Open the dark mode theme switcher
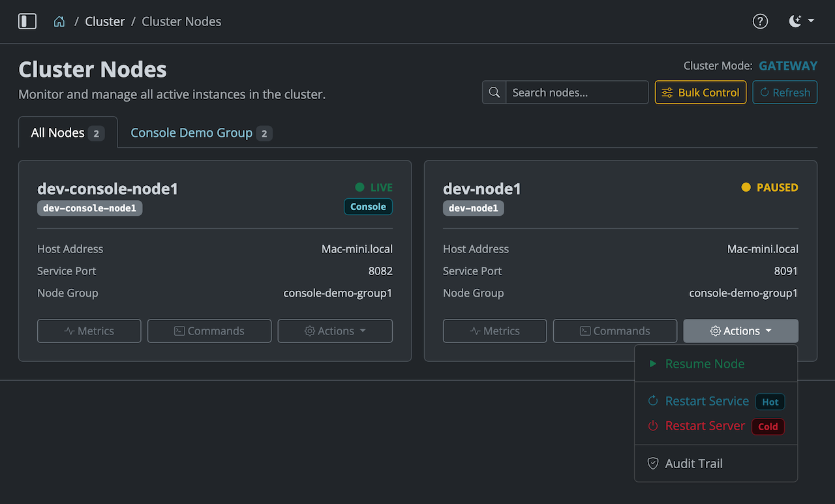Viewport: 835px width, 504px height. click(801, 21)
